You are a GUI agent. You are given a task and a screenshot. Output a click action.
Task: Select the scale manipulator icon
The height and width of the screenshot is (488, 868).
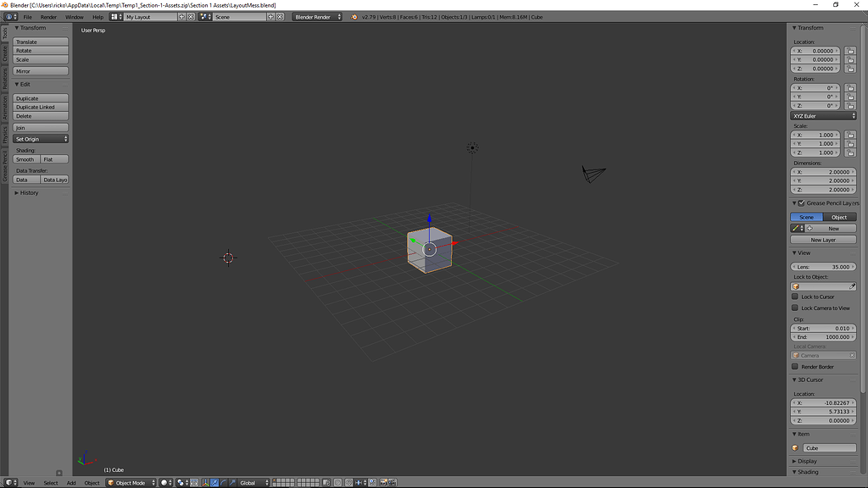(234, 482)
